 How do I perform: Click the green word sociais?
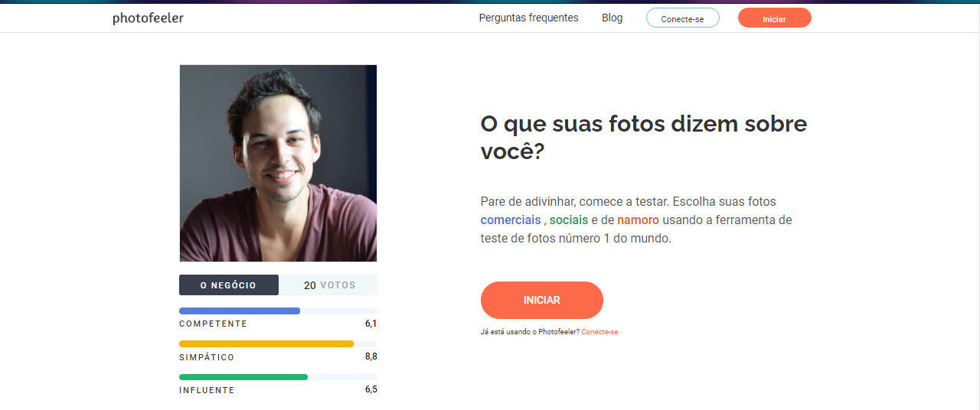(x=569, y=220)
